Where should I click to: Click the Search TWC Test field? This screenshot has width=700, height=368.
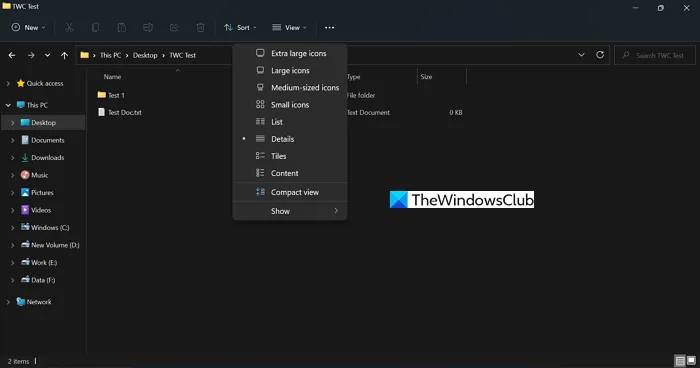(654, 55)
